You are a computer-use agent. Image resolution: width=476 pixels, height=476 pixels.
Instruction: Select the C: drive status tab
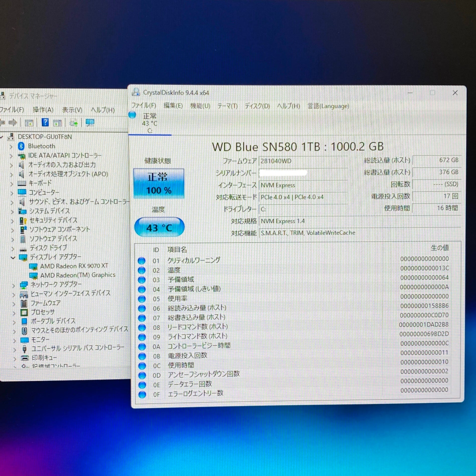coord(150,123)
